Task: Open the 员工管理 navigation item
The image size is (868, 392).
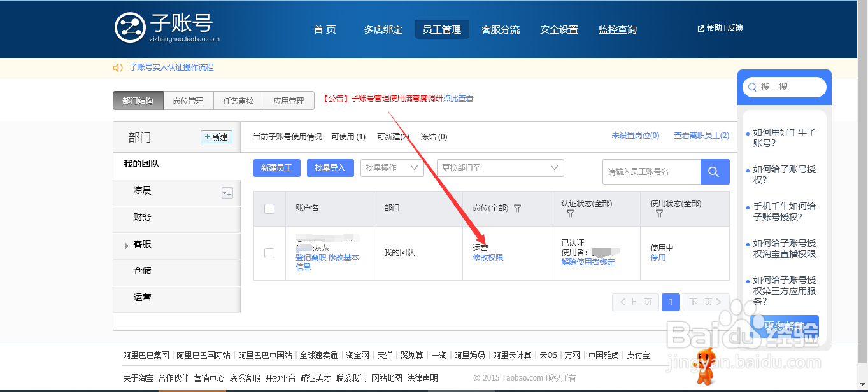Action: click(442, 29)
